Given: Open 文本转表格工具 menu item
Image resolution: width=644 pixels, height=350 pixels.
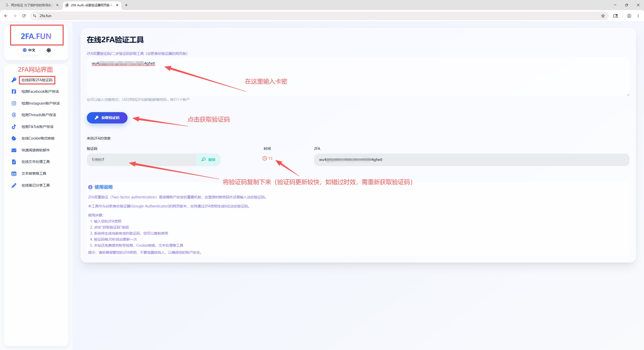Looking at the screenshot, I should pos(34,173).
